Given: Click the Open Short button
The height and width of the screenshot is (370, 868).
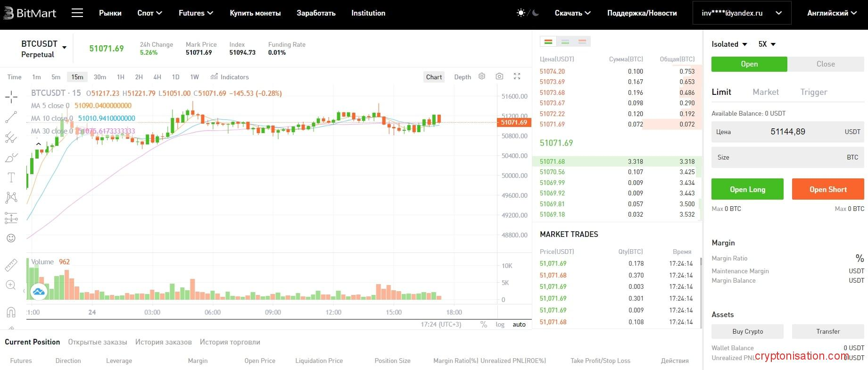Looking at the screenshot, I should coord(828,189).
